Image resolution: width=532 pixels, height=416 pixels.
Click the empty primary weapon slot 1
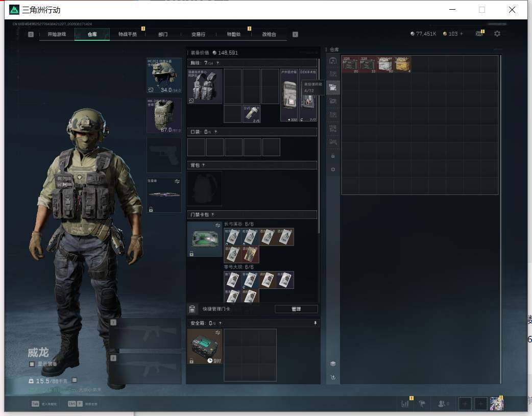coord(145,333)
